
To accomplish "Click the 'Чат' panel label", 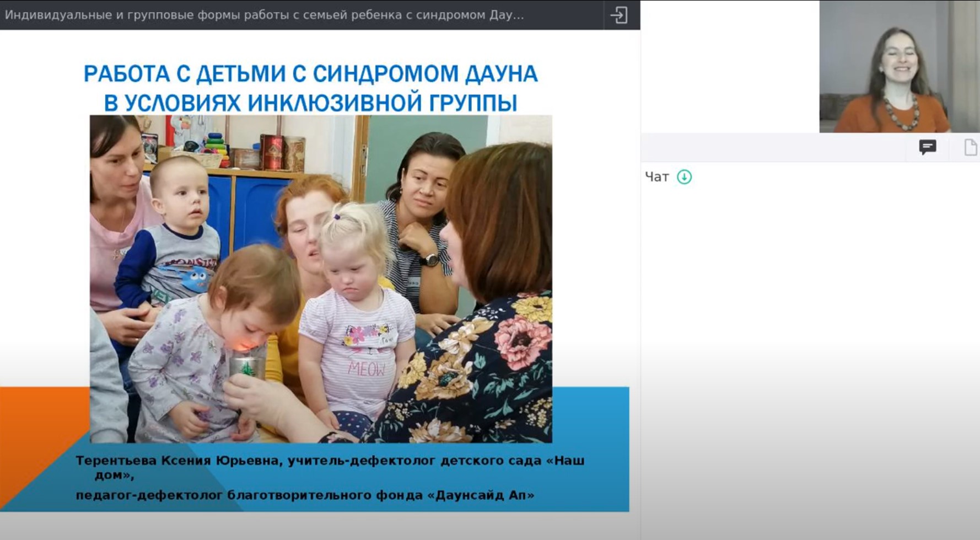I will [657, 177].
